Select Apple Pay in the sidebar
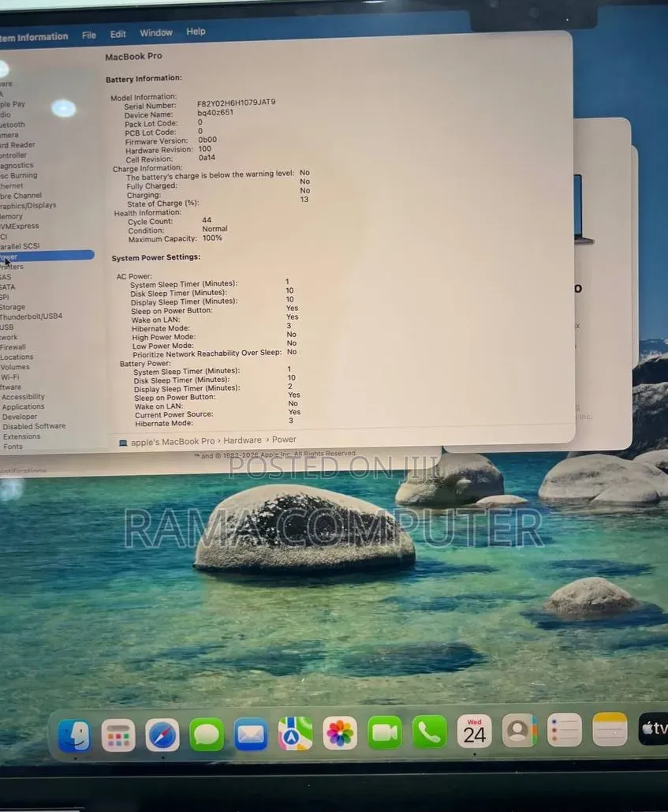This screenshot has width=668, height=812. tap(13, 104)
